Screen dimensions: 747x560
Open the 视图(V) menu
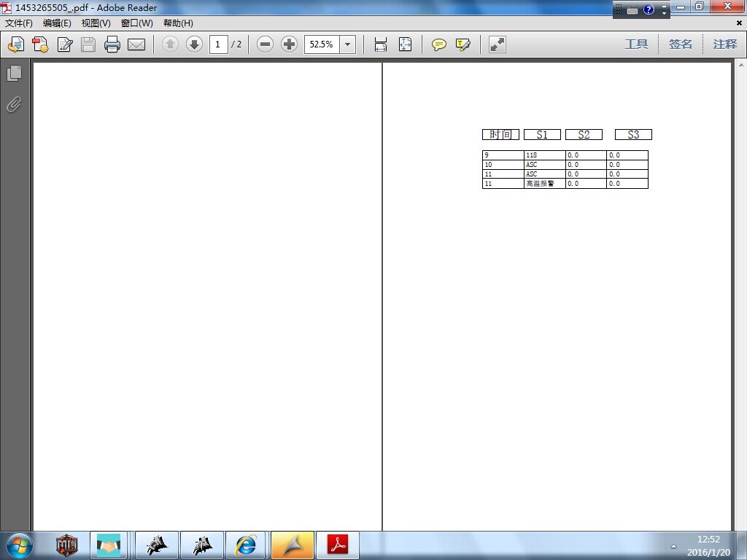tap(96, 23)
